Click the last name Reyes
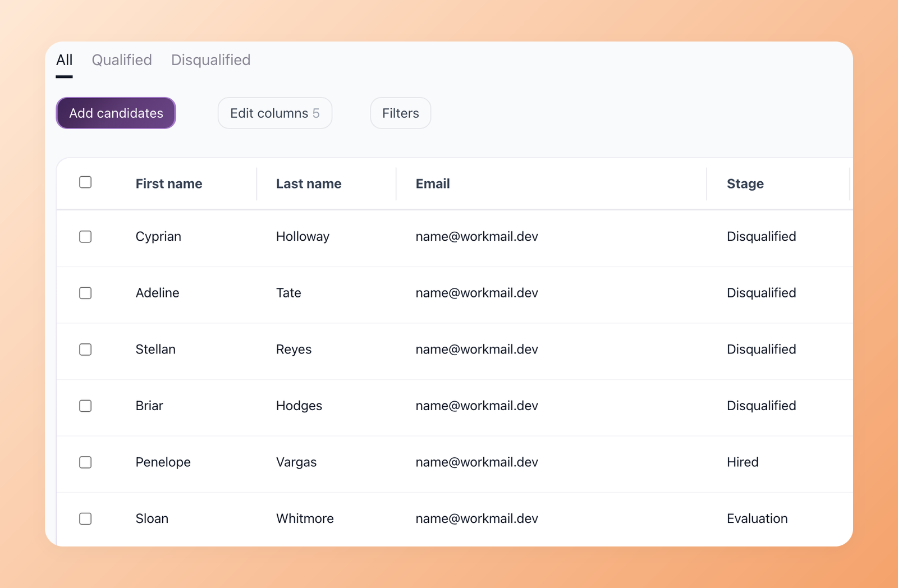This screenshot has height=588, width=898. point(294,350)
